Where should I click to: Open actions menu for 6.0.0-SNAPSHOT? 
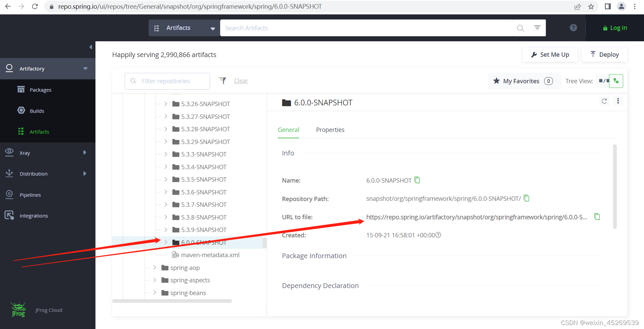(618, 101)
